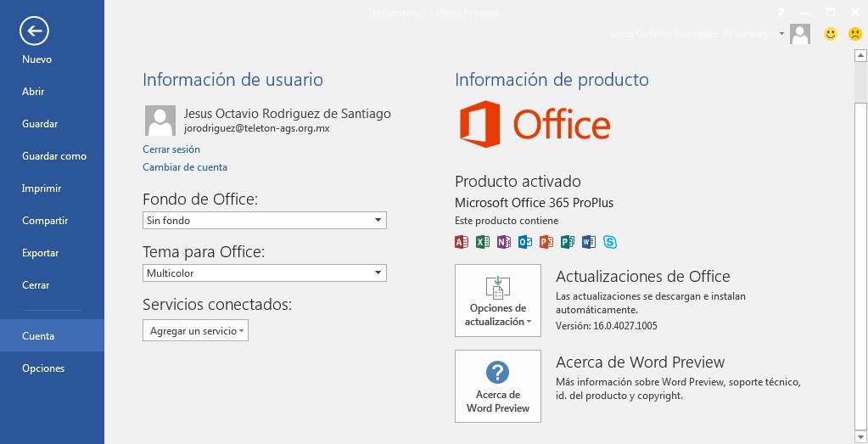Click the Access app icon

(462, 242)
